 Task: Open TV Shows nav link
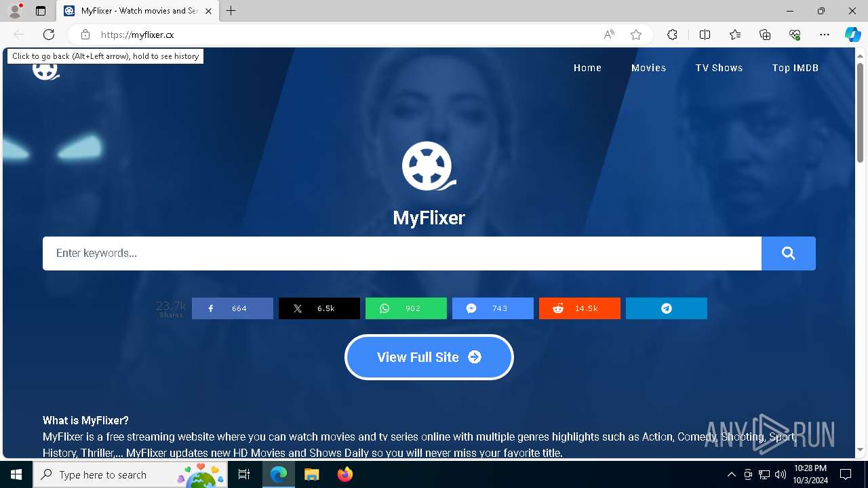point(719,68)
